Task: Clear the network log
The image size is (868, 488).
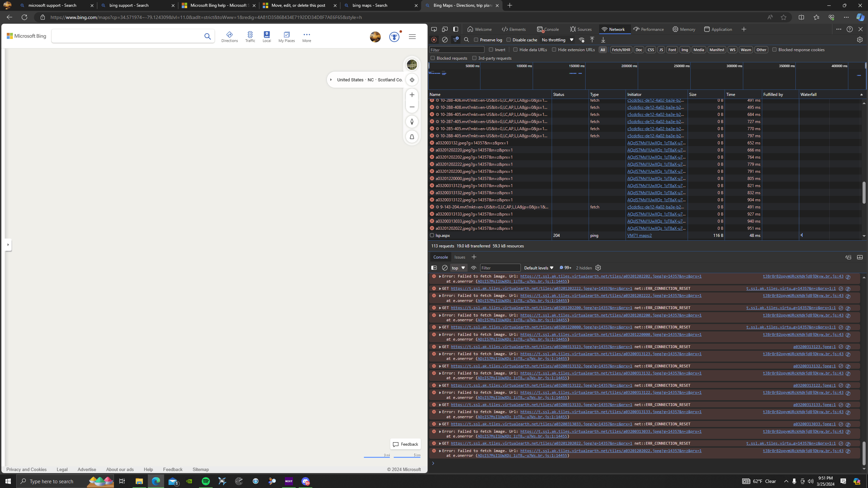Action: (445, 40)
